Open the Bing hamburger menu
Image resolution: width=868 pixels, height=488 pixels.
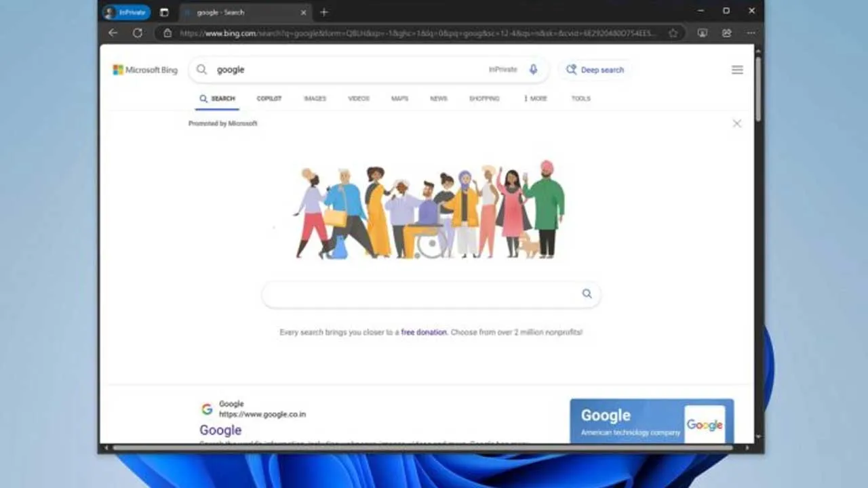coord(737,70)
